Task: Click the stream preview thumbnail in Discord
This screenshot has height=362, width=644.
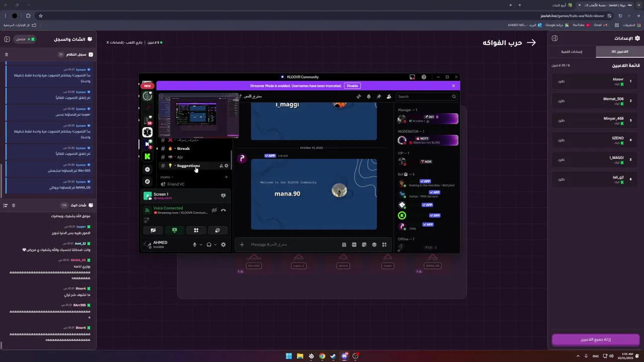Action: tap(199, 115)
